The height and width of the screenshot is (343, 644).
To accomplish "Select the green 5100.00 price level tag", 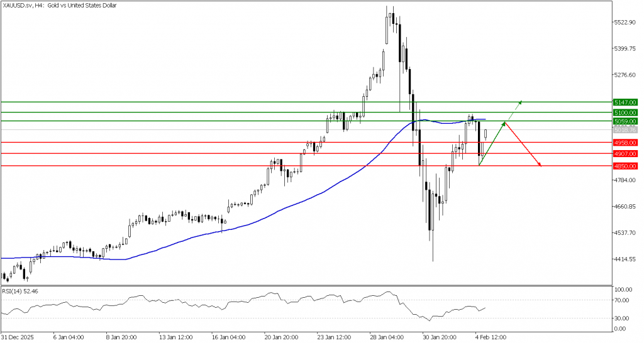I will (625, 112).
